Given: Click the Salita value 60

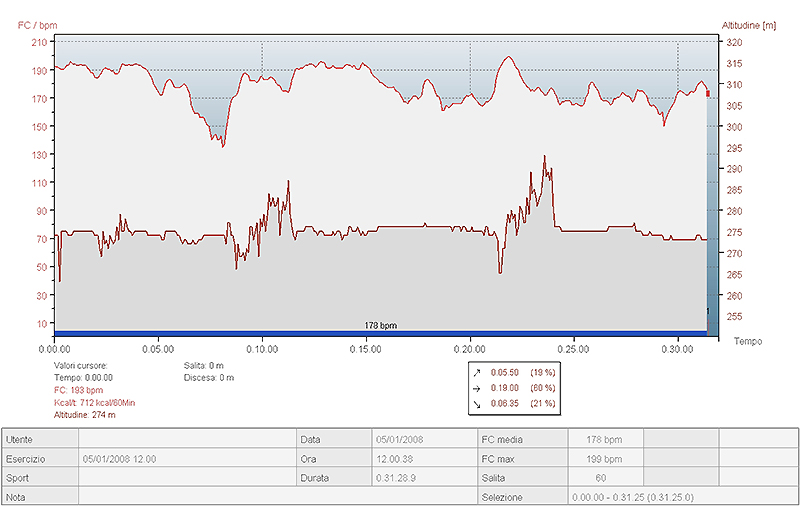Looking at the screenshot, I should (x=600, y=477).
